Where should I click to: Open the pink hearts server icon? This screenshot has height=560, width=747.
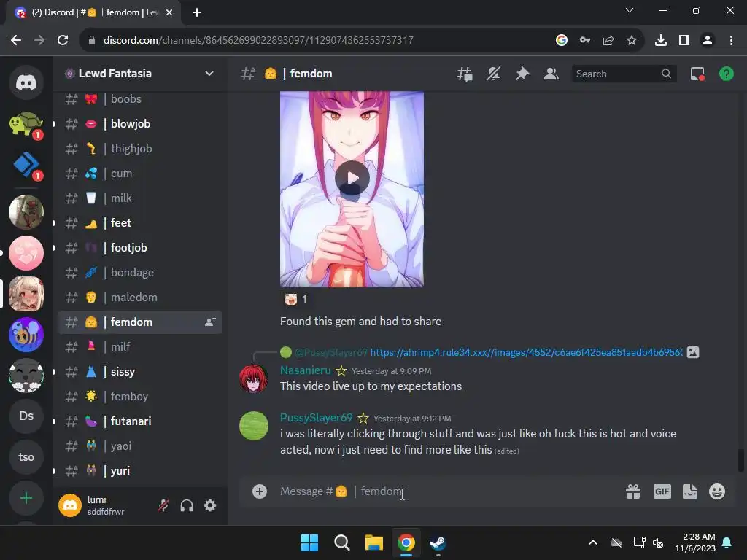click(26, 253)
